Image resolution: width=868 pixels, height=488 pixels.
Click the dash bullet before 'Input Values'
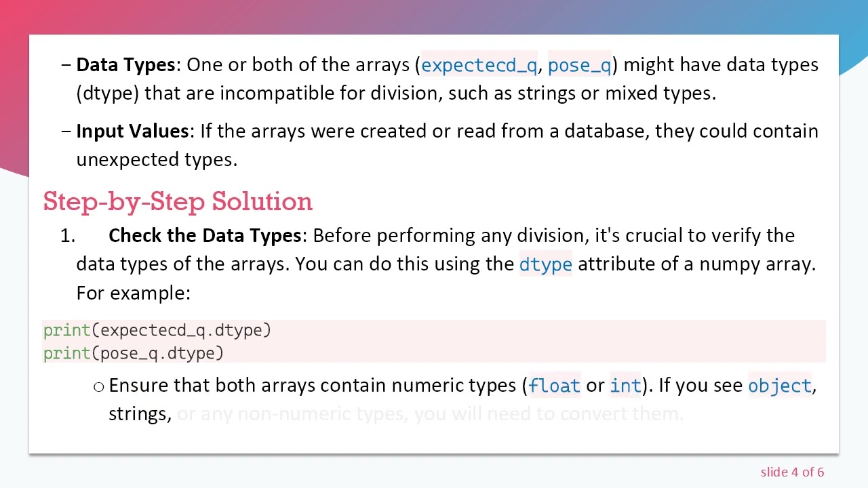[x=66, y=131]
